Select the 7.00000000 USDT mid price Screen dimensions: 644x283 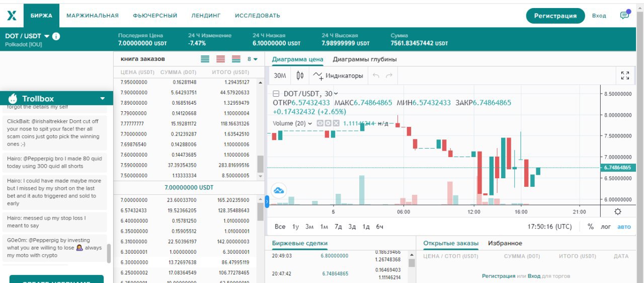pos(189,187)
